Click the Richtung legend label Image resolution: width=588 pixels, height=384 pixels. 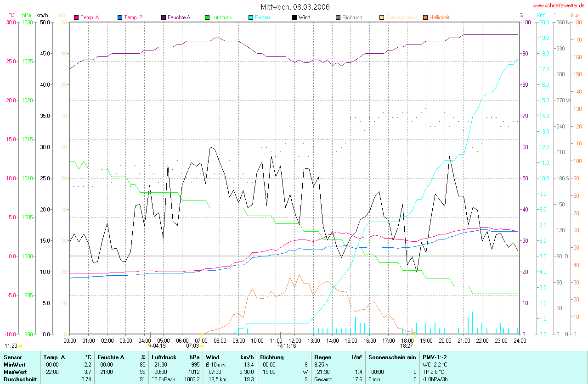tap(352, 17)
